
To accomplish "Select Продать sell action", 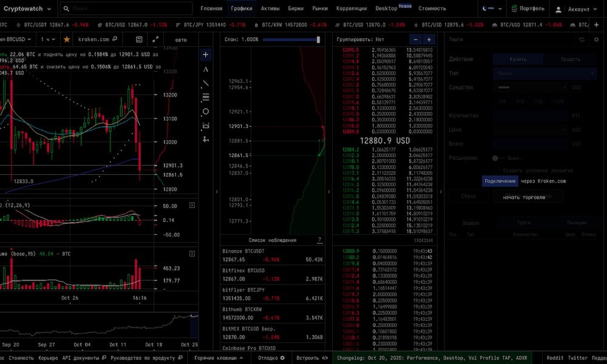I will point(570,59).
